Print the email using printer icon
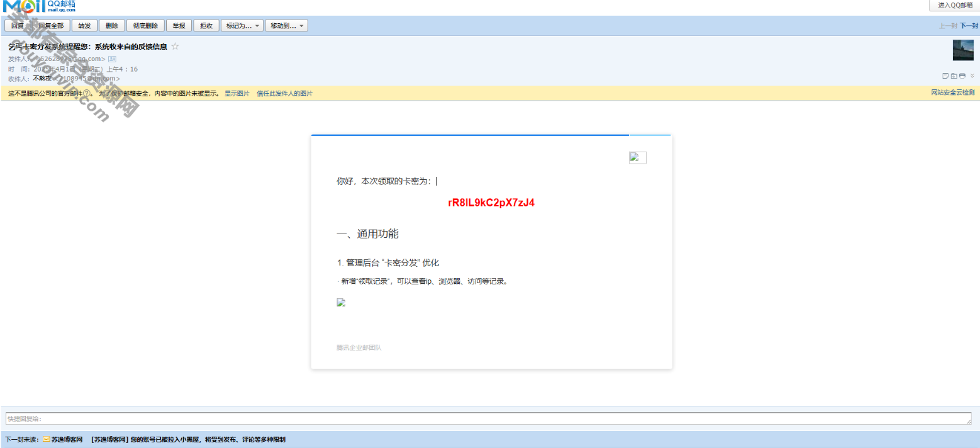Image resolution: width=980 pixels, height=448 pixels. pyautogui.click(x=962, y=76)
